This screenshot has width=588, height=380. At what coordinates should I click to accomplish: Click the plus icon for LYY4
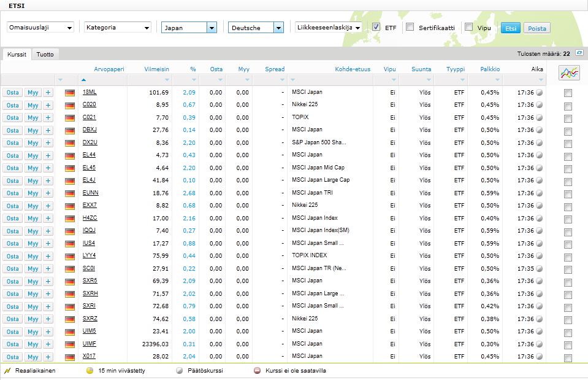click(48, 257)
